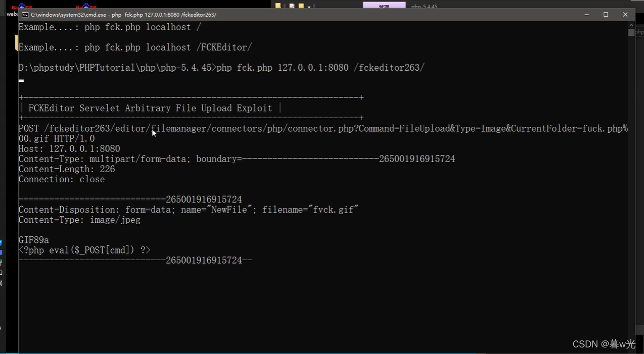Click the text '00.gif HTTP/1.0'

point(57,139)
